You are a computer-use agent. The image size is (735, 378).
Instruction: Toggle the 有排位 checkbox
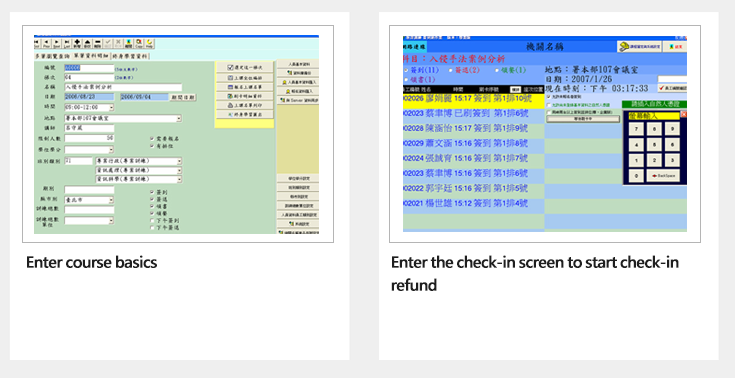click(x=152, y=146)
